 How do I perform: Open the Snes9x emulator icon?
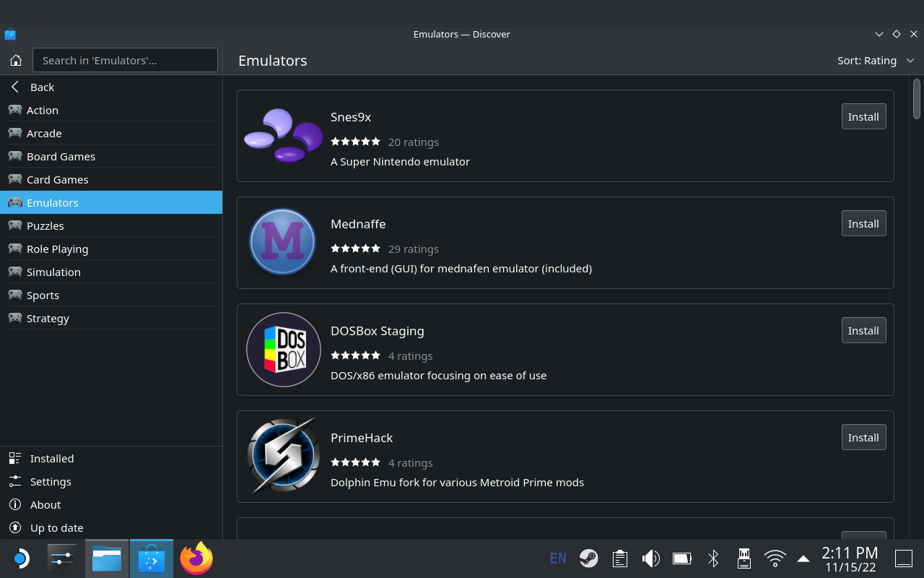[x=283, y=135]
